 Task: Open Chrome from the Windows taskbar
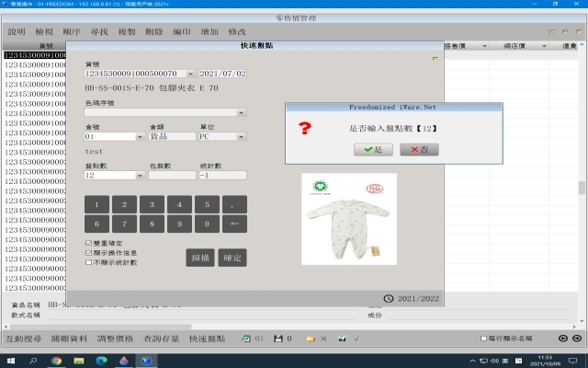pos(56,361)
